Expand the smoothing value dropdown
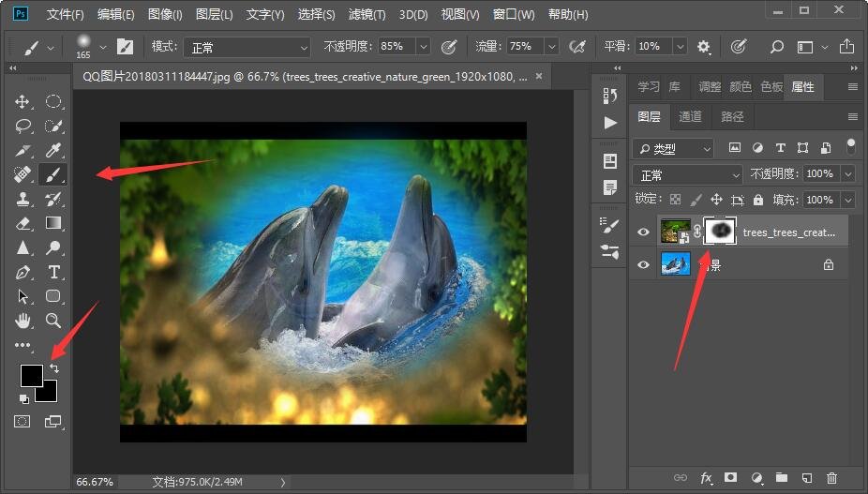This screenshot has height=494, width=868. click(x=681, y=47)
